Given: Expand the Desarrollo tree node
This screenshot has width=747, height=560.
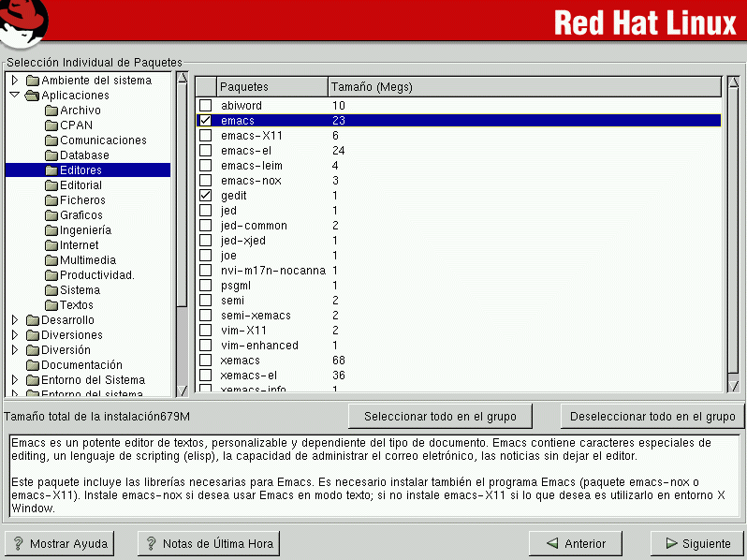Looking at the screenshot, I should coord(15,320).
